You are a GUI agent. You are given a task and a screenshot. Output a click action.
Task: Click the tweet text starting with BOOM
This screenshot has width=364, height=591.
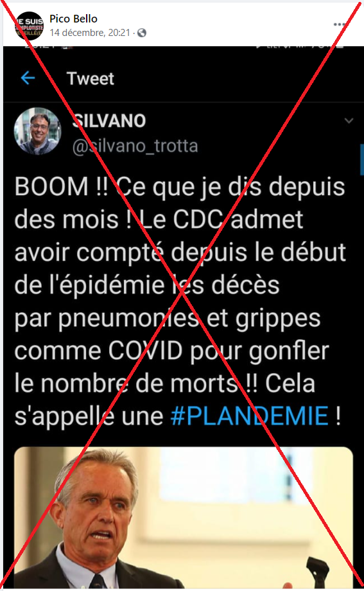pyautogui.click(x=180, y=301)
